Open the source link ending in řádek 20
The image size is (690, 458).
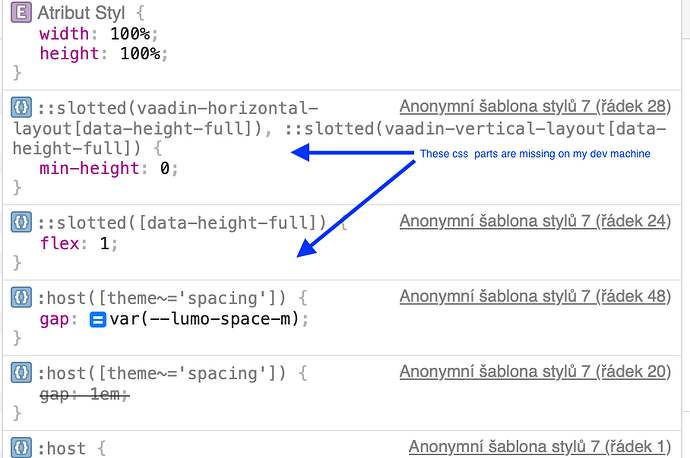(x=534, y=372)
